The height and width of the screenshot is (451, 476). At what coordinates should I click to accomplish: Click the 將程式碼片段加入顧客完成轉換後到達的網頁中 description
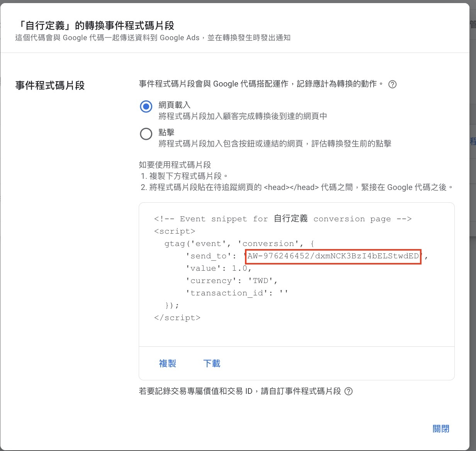pos(243,116)
